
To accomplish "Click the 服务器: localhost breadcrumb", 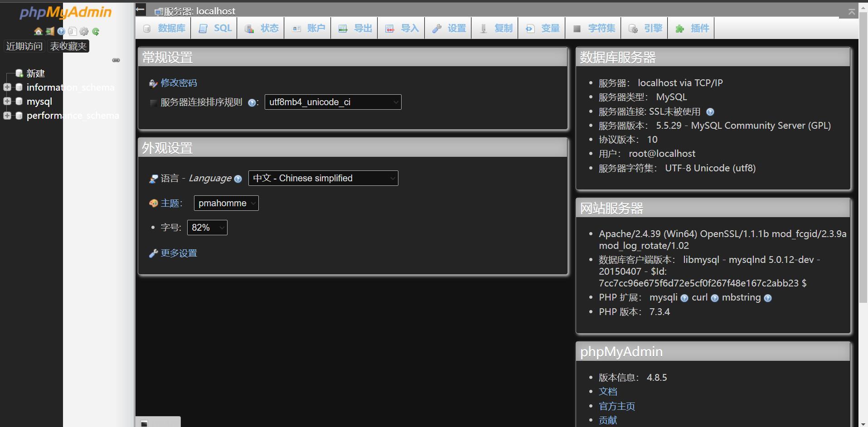I will (199, 11).
